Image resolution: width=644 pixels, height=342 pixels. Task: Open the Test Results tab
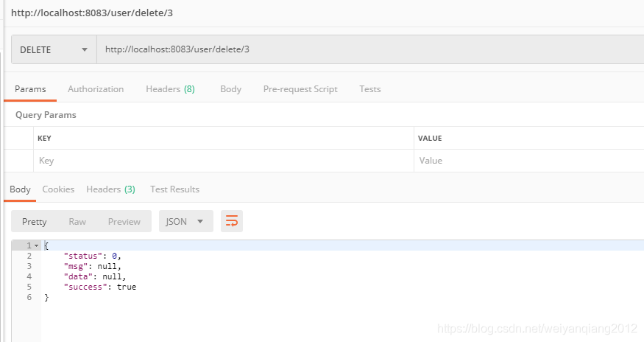tap(174, 189)
